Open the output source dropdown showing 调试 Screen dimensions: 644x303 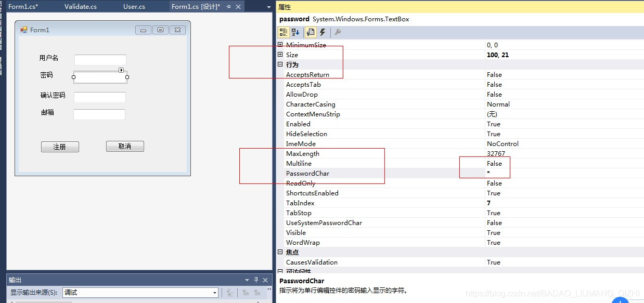click(x=140, y=293)
